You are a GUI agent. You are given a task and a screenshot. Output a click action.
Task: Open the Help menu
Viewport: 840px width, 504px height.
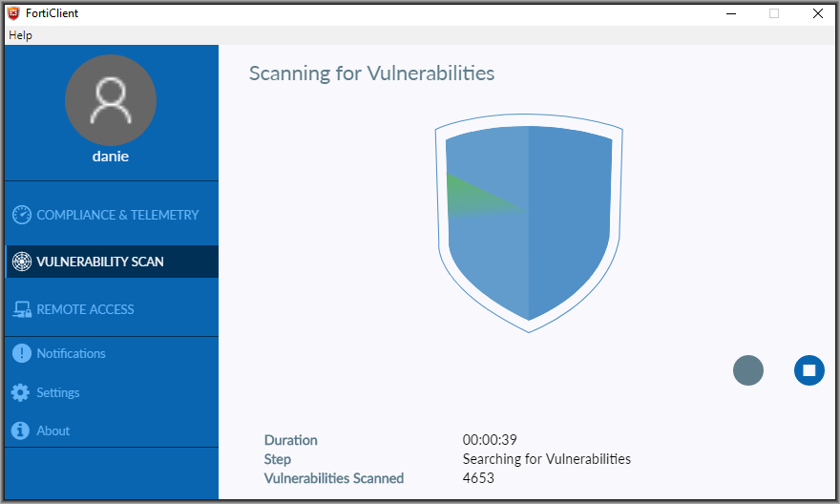pos(20,35)
